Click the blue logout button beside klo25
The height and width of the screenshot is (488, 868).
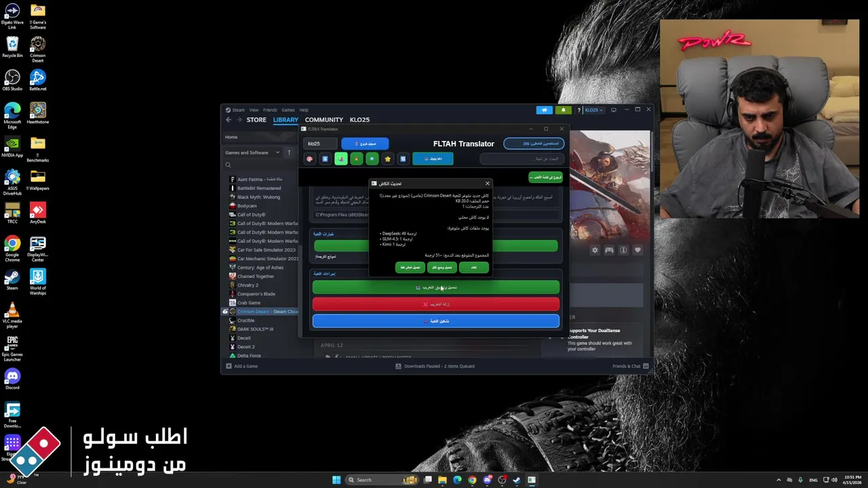(x=365, y=144)
